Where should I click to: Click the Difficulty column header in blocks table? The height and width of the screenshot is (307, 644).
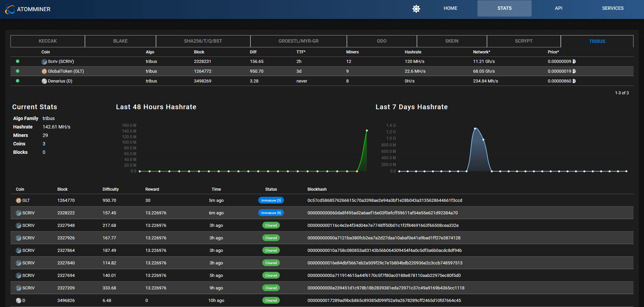tap(111, 189)
